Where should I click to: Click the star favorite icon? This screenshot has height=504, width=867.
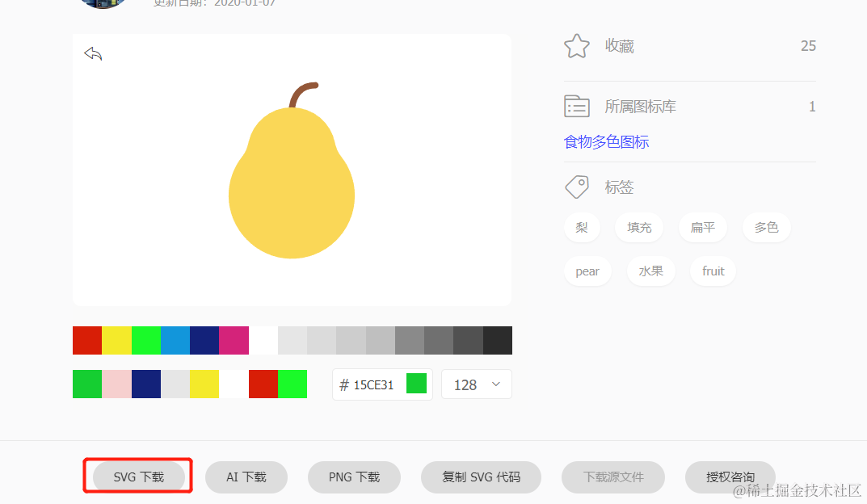[x=577, y=46]
